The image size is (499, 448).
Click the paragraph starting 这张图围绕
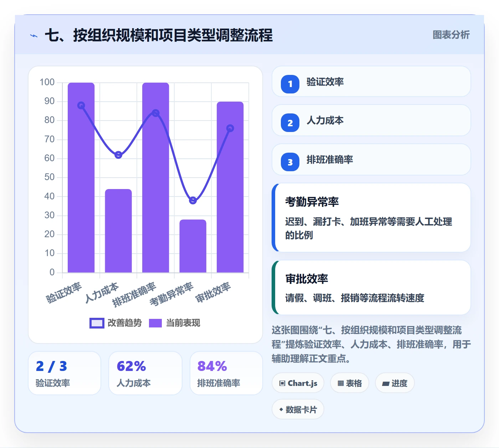tap(371, 344)
